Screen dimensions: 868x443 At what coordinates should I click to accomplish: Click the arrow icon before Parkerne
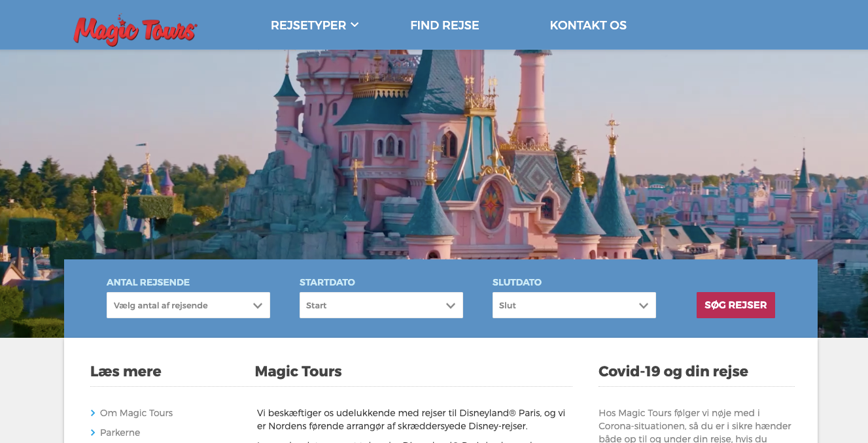click(93, 433)
